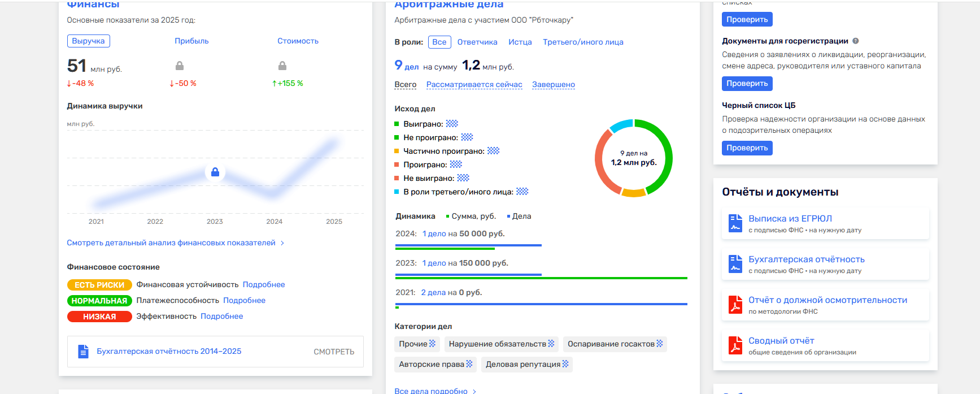Toggle the Сумма, руб. legend item
Viewport: 980px width, 394px height.
pyautogui.click(x=471, y=217)
